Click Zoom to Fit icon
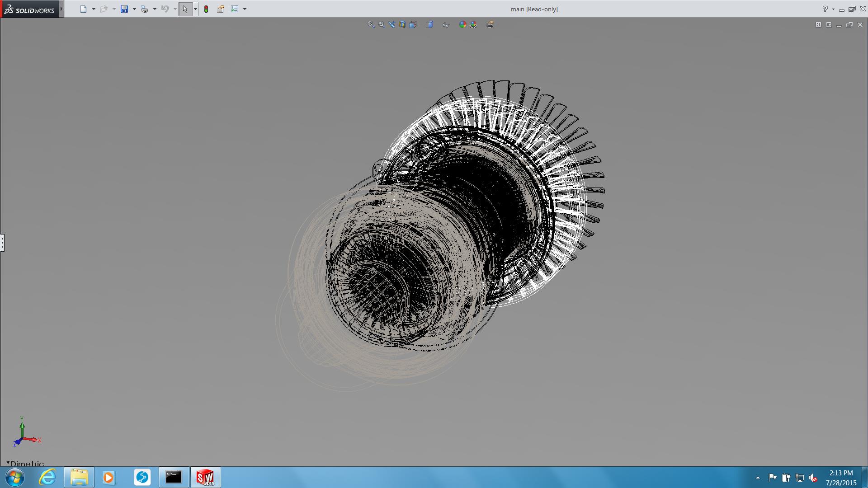Screen dimensions: 868x488 371,24
